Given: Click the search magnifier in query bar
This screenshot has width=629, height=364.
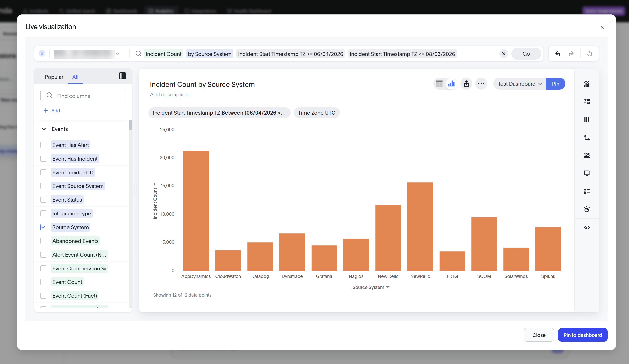Looking at the screenshot, I should pyautogui.click(x=138, y=54).
